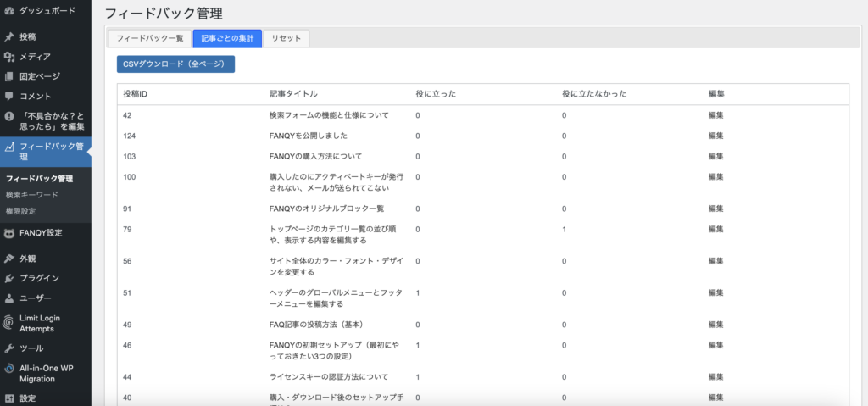Click the Pages icon in sidebar

[x=9, y=76]
